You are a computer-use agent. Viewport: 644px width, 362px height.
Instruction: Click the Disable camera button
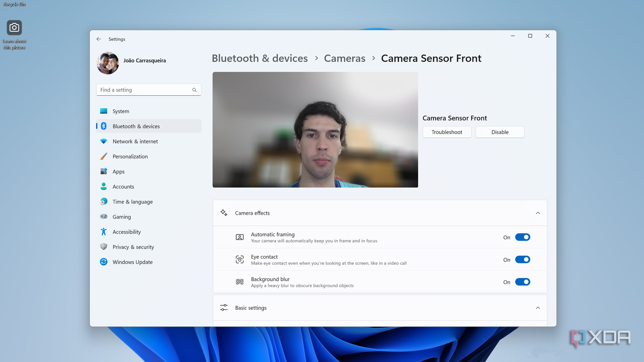(500, 132)
